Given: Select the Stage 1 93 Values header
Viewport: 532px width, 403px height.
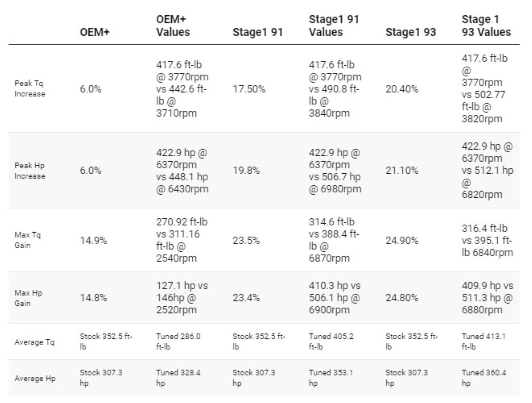Looking at the screenshot, I should pyautogui.click(x=486, y=26).
